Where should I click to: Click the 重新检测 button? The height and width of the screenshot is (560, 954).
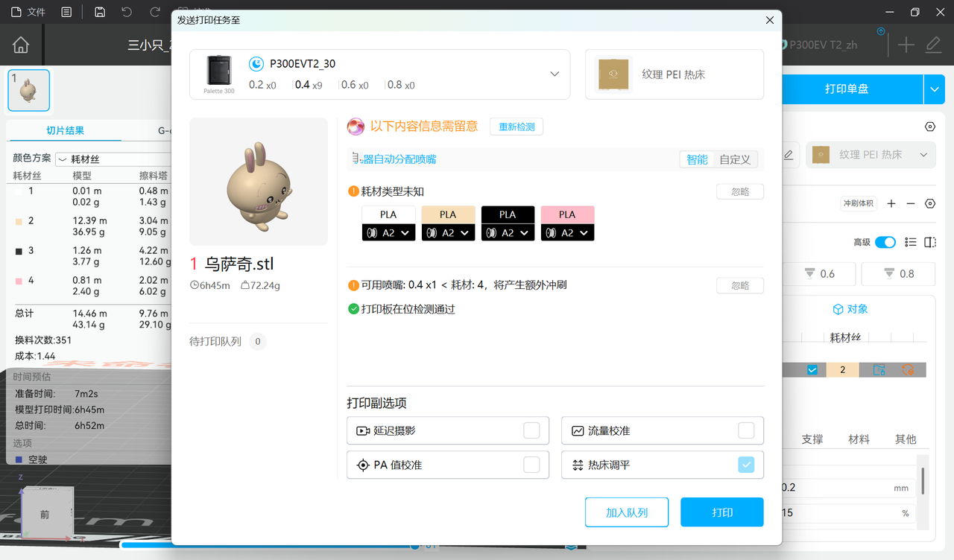click(517, 127)
